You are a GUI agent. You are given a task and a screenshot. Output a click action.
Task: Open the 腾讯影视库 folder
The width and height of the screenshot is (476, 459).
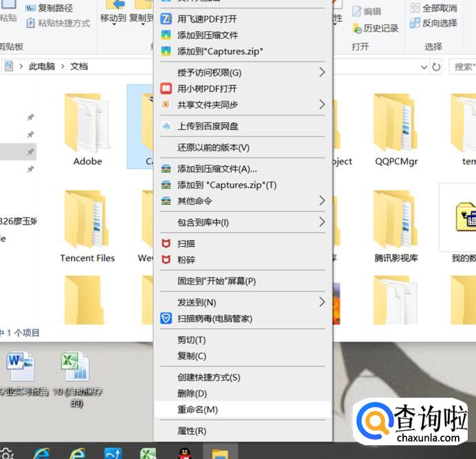pyautogui.click(x=396, y=226)
